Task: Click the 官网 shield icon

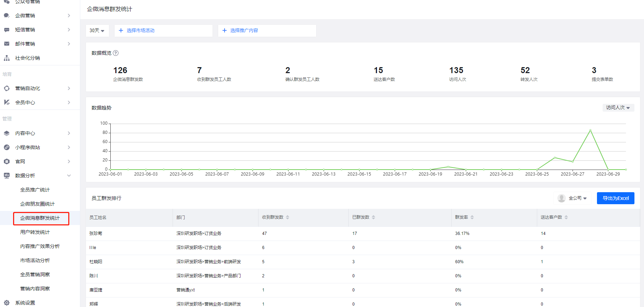Action: click(x=7, y=161)
